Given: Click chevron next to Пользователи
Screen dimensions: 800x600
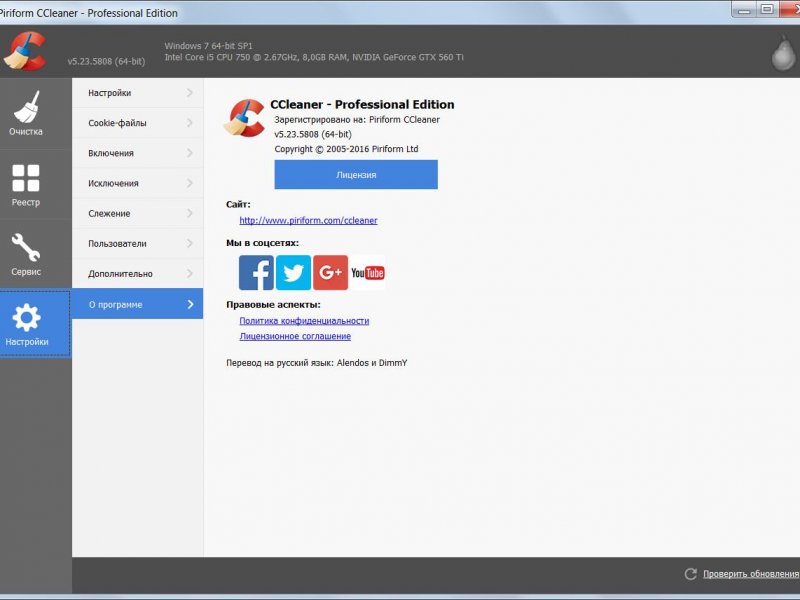Looking at the screenshot, I should tap(190, 243).
